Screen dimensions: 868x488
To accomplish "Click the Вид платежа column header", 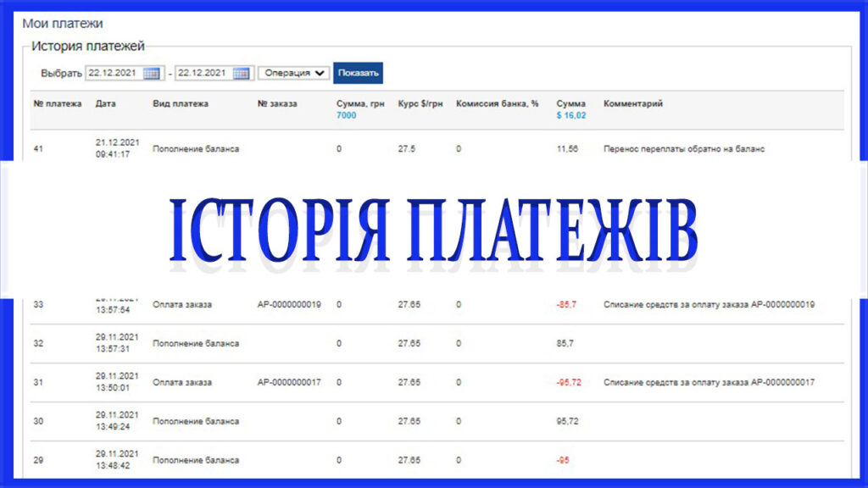I will [181, 104].
